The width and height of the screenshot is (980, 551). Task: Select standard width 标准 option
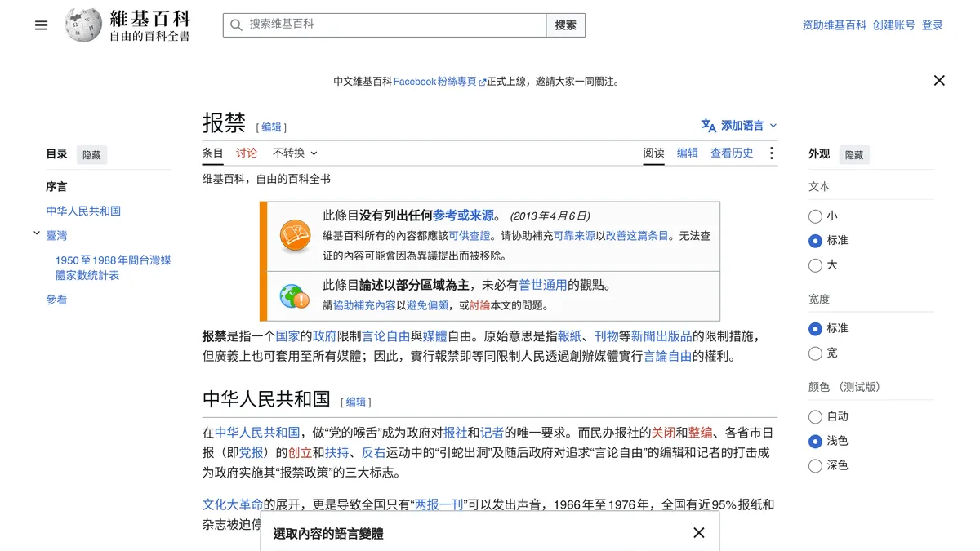pyautogui.click(x=815, y=329)
